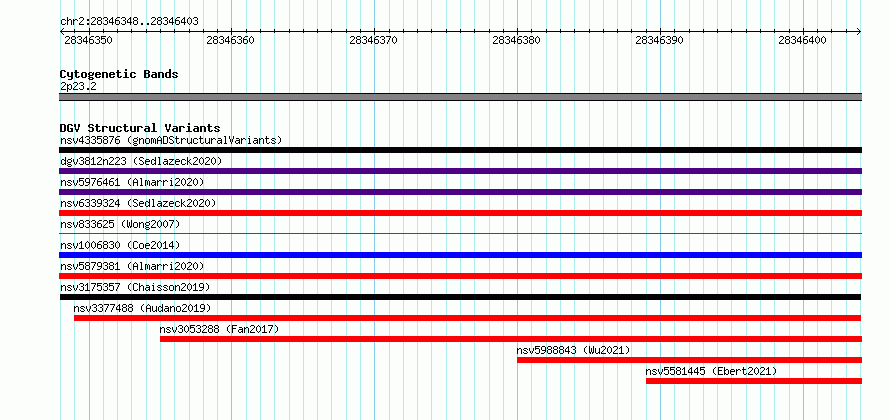Click the DGV Structural Variants track title

tap(140, 128)
